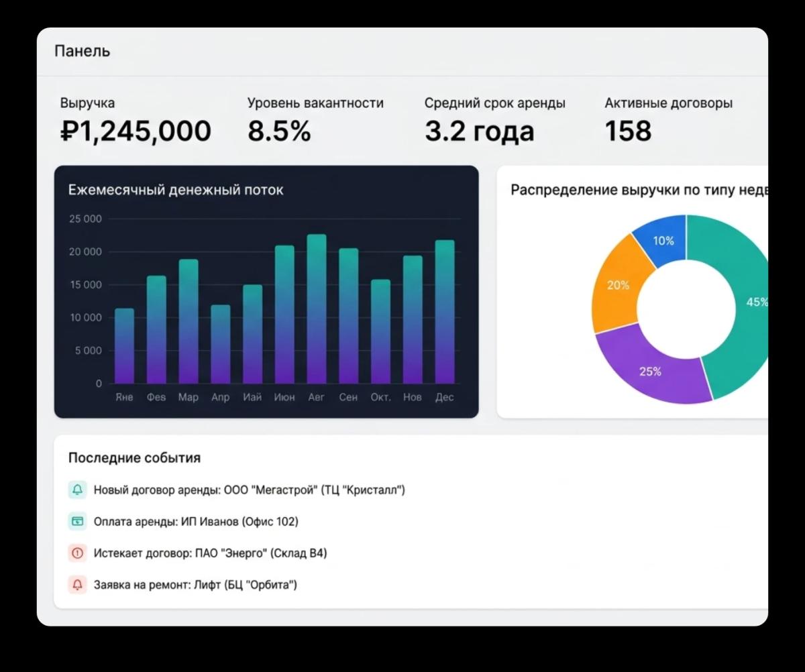The height and width of the screenshot is (672, 805).
Task: Select the 45% teal donut segment
Action: click(x=745, y=302)
